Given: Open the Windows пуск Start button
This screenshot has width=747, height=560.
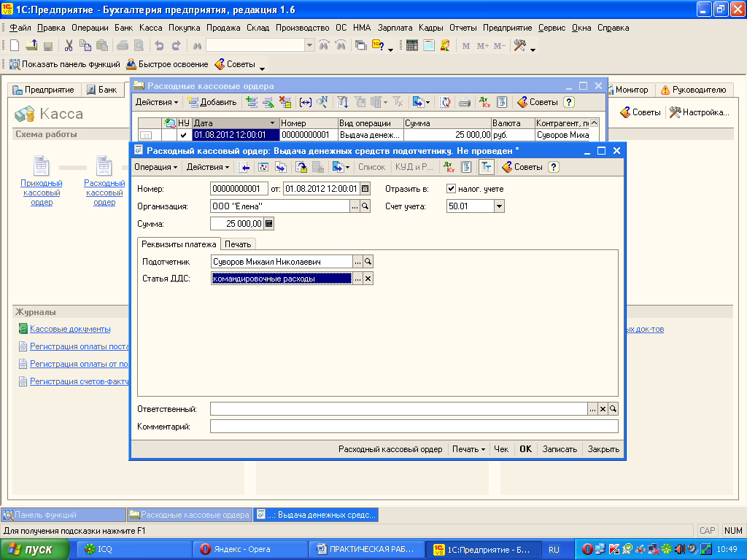Looking at the screenshot, I should pyautogui.click(x=34, y=550).
